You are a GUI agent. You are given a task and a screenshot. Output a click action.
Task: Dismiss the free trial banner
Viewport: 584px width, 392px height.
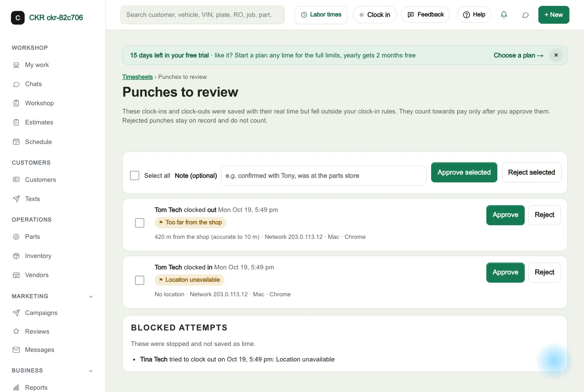point(556,55)
